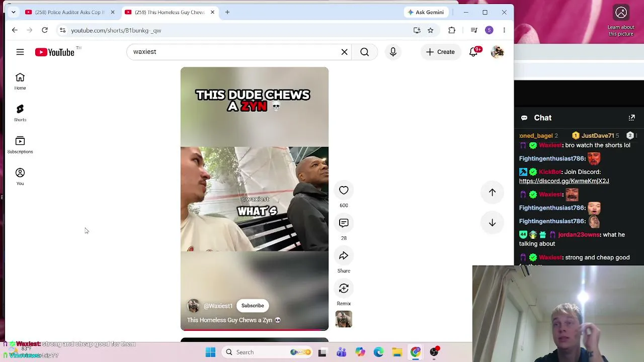Click the address bar URL
The width and height of the screenshot is (644, 362).
tap(116, 30)
